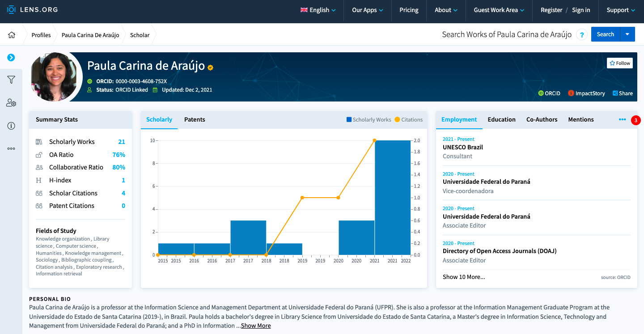Screen dimensions: 644x334
Task: Open the English language dropdown
Action: (x=318, y=10)
